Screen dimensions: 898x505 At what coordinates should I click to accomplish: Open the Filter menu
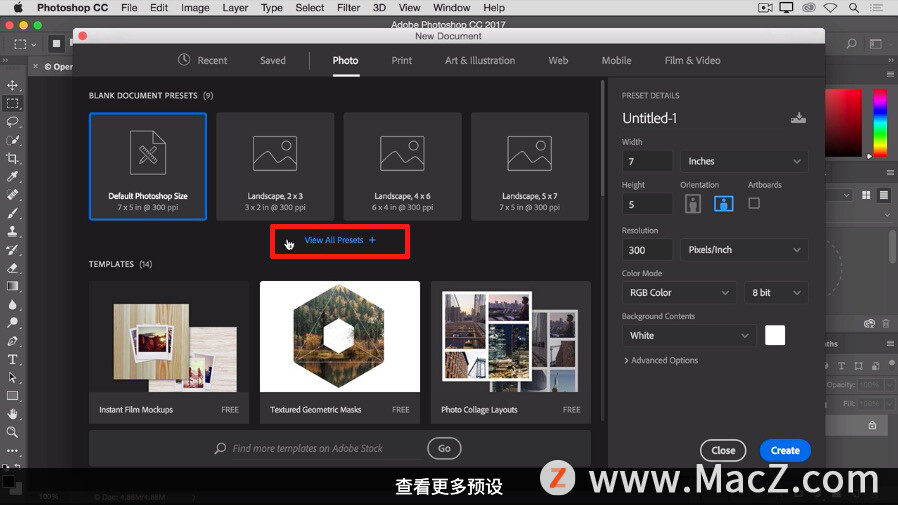[348, 8]
